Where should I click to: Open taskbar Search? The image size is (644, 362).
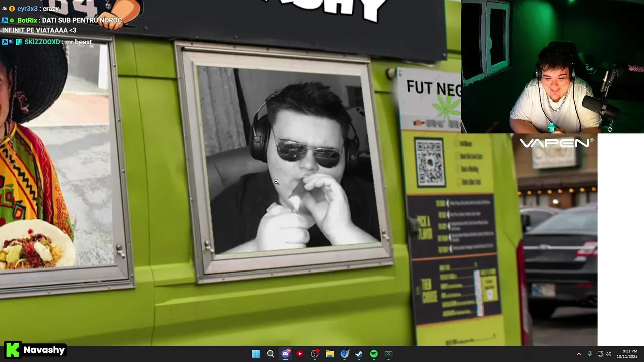coord(270,354)
